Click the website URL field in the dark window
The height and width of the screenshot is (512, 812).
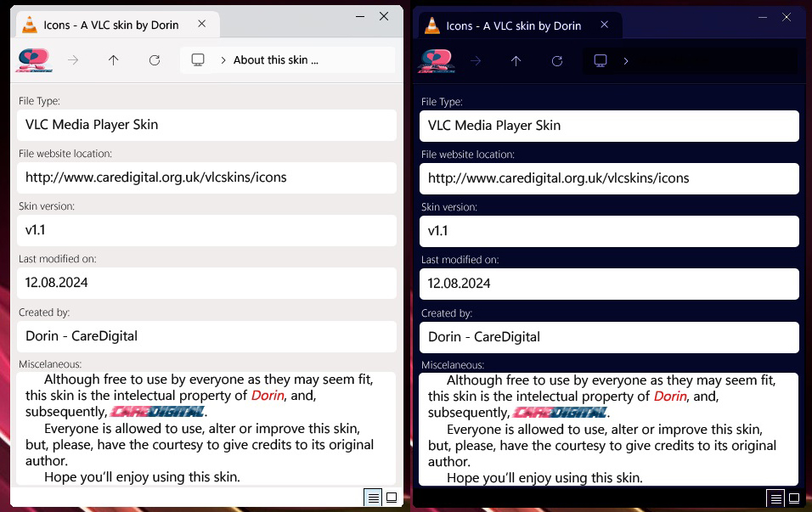[609, 178]
